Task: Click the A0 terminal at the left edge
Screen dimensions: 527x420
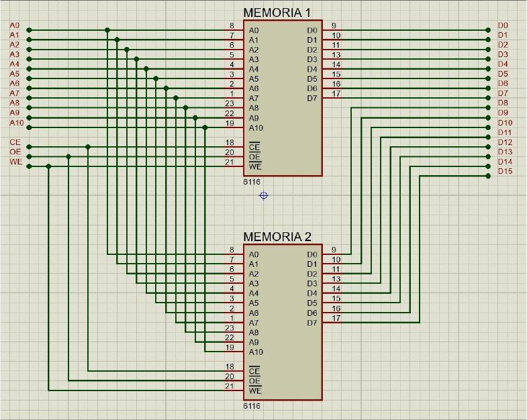Action: (14, 26)
